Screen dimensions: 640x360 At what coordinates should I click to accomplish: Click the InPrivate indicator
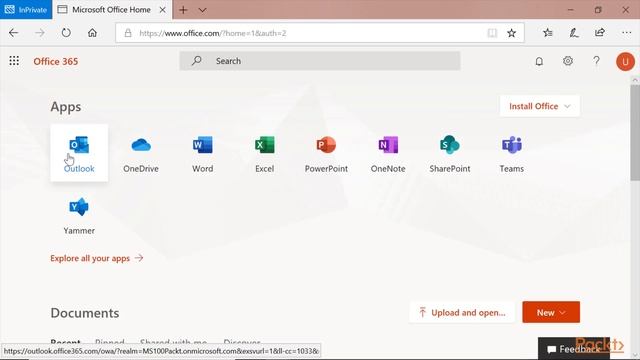26,10
